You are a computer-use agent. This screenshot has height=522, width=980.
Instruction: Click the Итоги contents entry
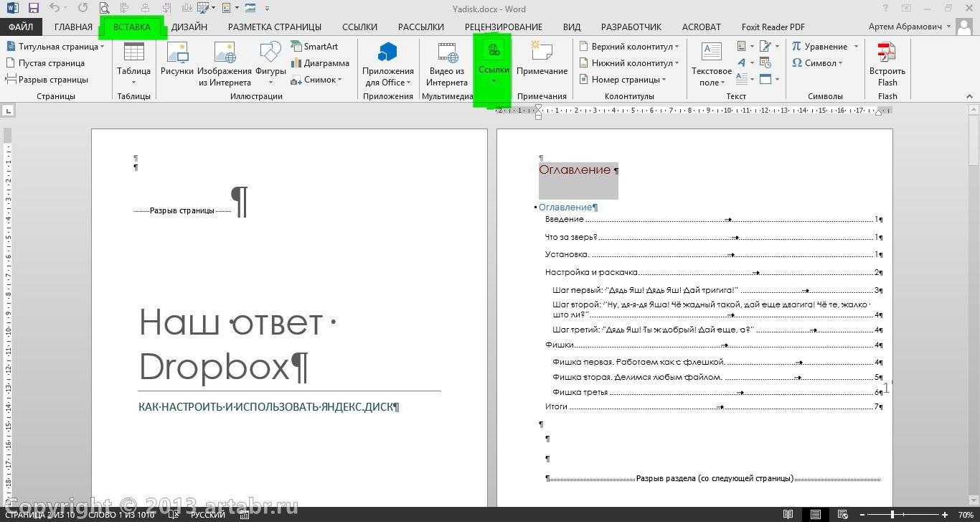pos(713,406)
